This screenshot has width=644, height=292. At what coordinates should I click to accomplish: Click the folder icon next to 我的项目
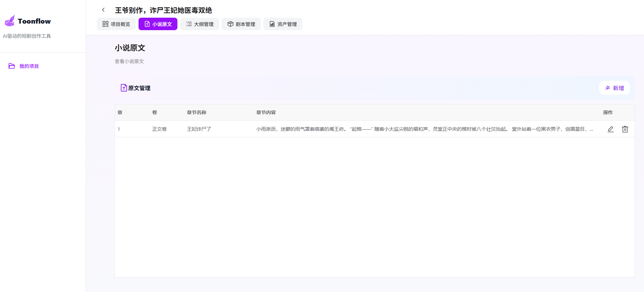12,66
